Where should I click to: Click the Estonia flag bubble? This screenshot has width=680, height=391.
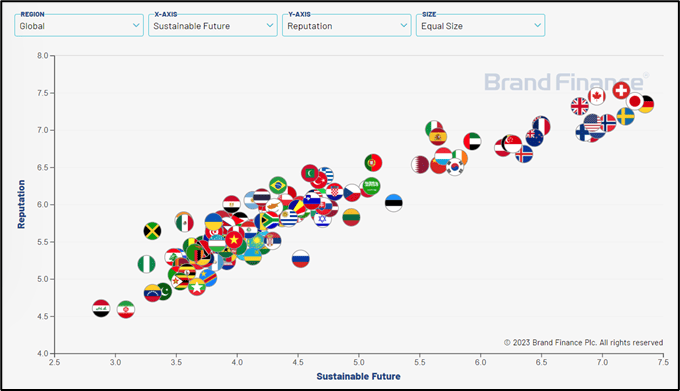click(x=394, y=202)
